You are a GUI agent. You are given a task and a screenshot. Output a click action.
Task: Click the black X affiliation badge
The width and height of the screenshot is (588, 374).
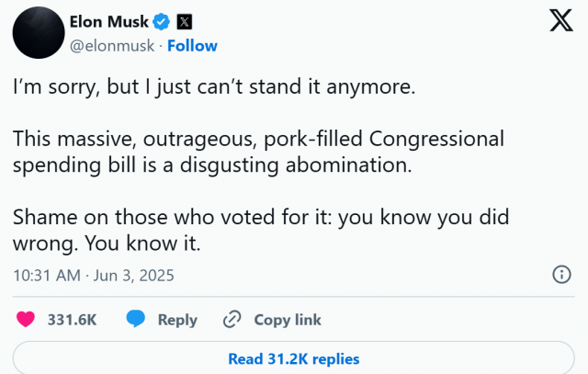[184, 22]
